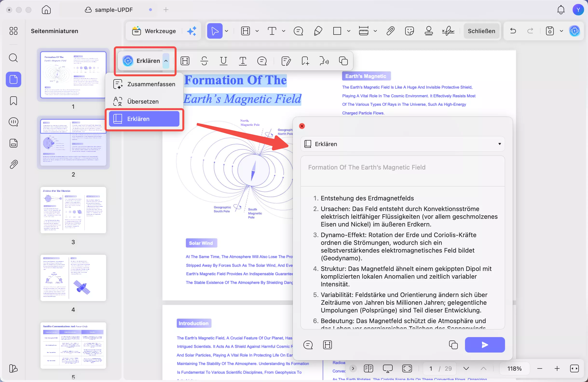Image resolution: width=588 pixels, height=382 pixels.
Task: Choose Erklären from the dropdown menu
Action: point(144,119)
